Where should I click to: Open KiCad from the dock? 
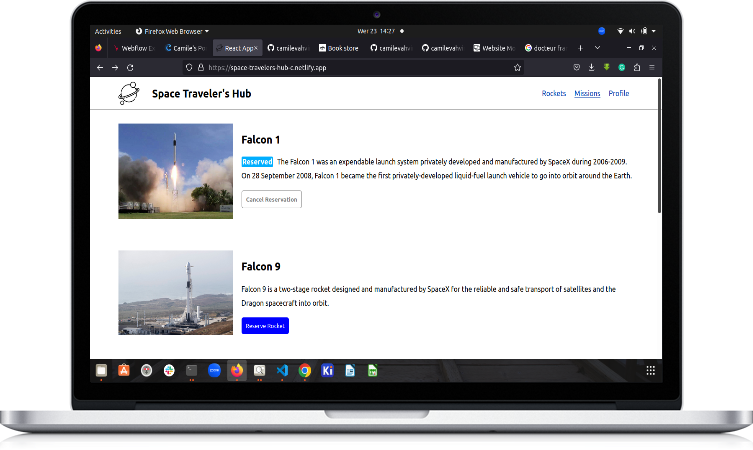328,370
